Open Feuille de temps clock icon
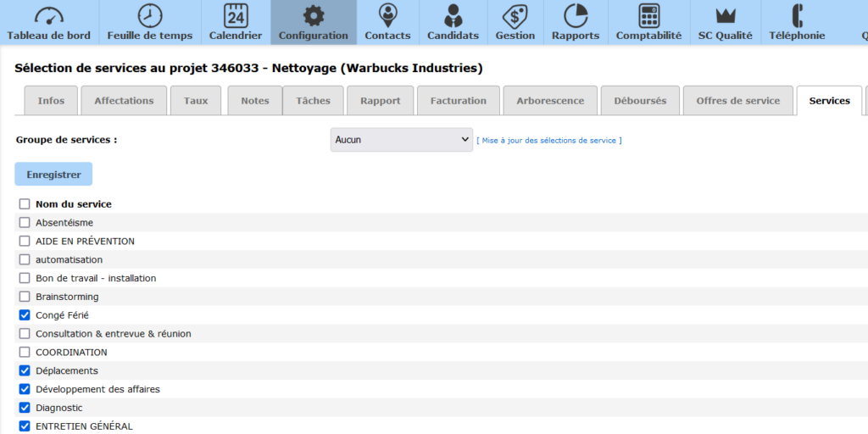The image size is (868, 434). (149, 15)
